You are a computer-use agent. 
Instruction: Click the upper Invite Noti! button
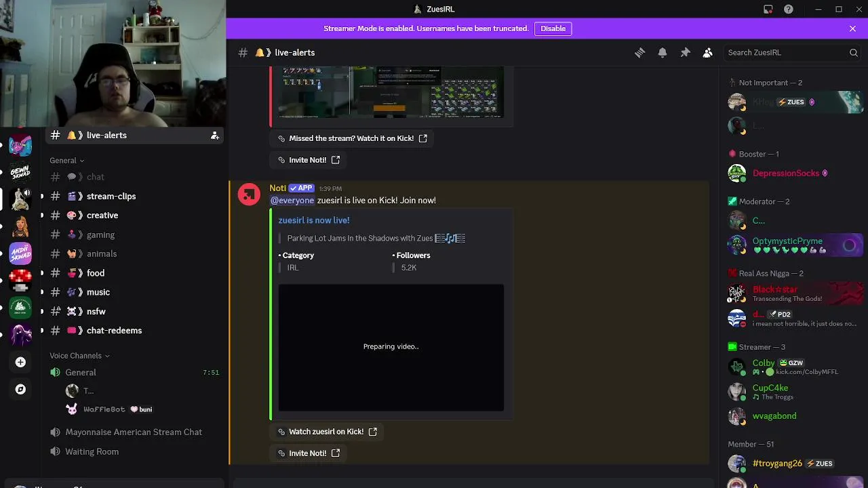click(309, 160)
